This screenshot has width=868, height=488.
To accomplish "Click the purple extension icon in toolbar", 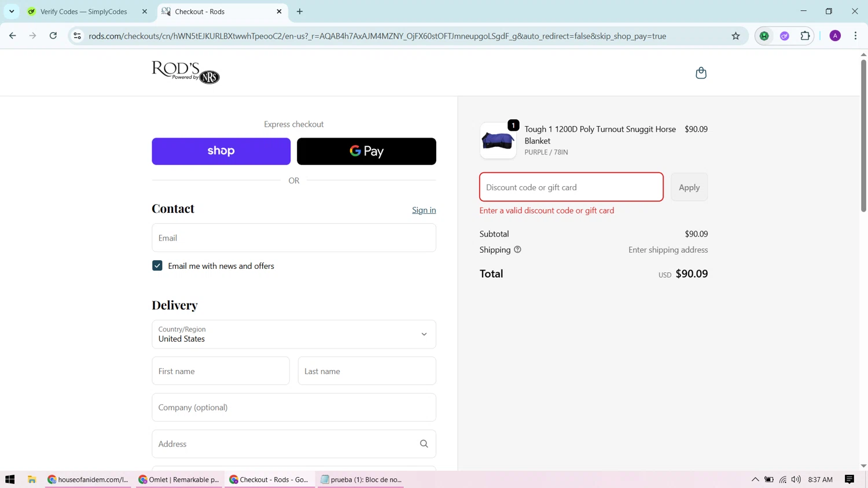I will 785,36.
